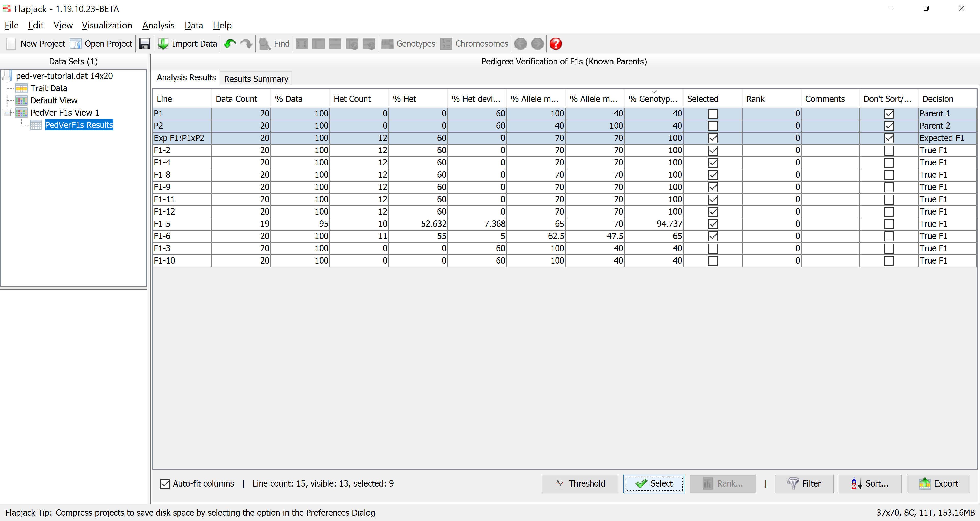
Task: Click the Line column header
Action: pos(182,99)
